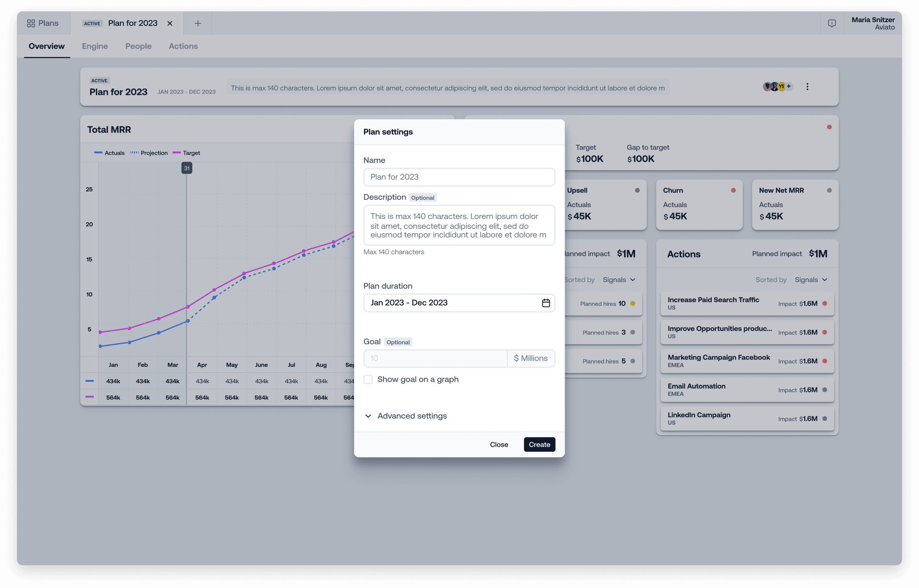
Task: Open the Plans grid icon
Action: [31, 23]
